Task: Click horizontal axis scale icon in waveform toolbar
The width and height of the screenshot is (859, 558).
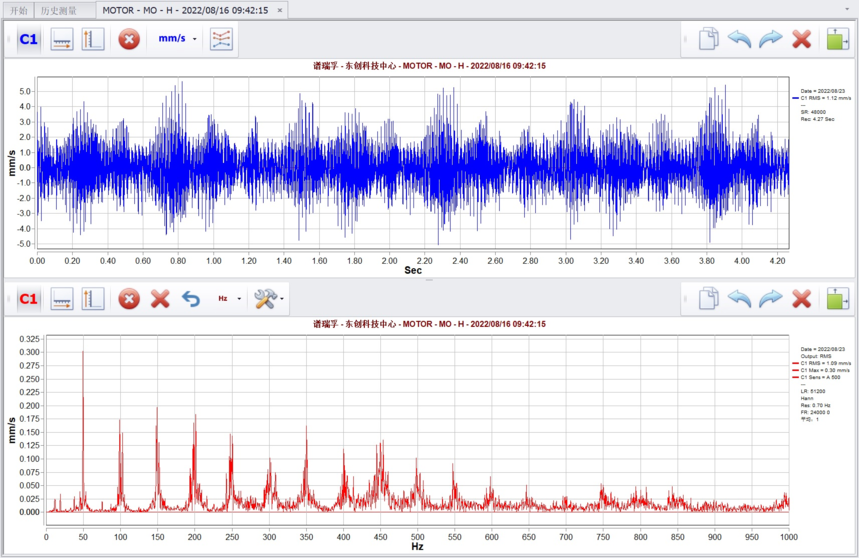Action: (x=62, y=40)
